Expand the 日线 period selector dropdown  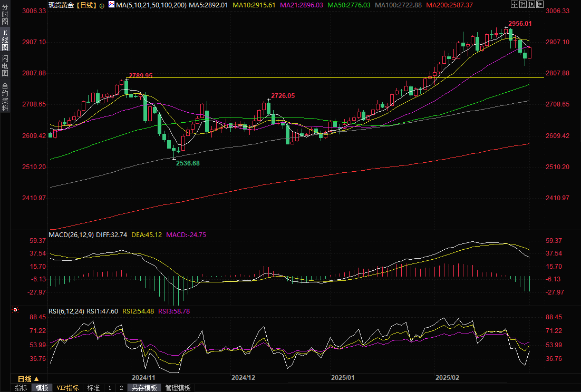[x=28, y=379]
